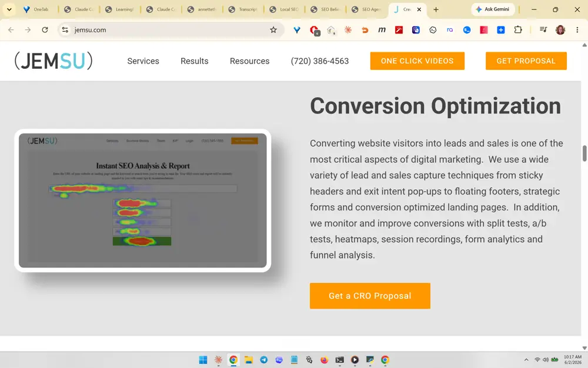The height and width of the screenshot is (368, 588).
Task: Open the Resources menu
Action: [249, 61]
